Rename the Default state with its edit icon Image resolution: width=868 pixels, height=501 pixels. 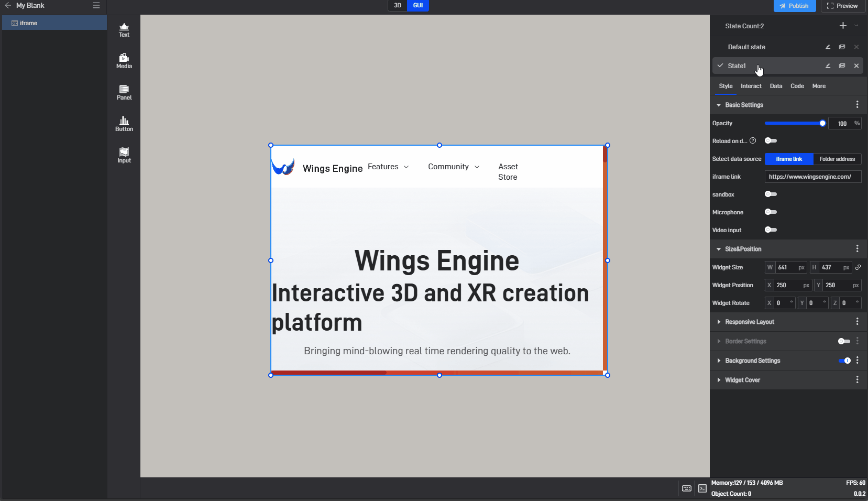tap(828, 47)
